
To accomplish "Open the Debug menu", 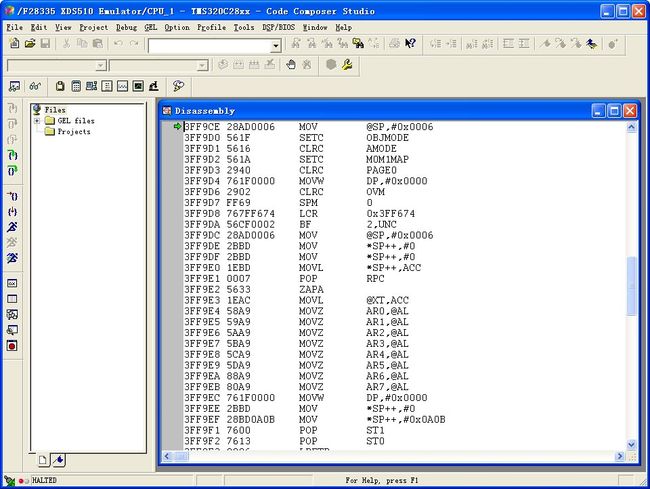I will click(x=126, y=27).
